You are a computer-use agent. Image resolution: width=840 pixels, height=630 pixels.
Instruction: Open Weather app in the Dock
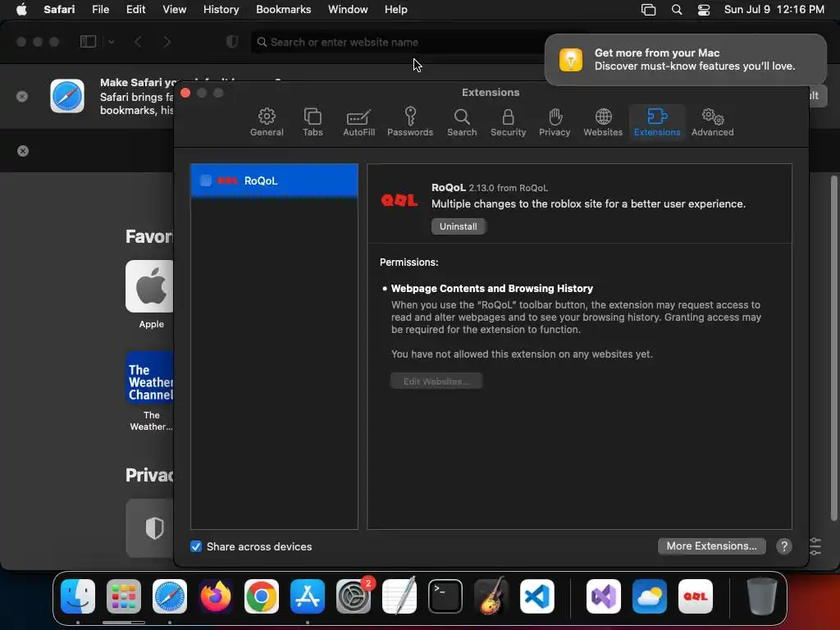(650, 596)
